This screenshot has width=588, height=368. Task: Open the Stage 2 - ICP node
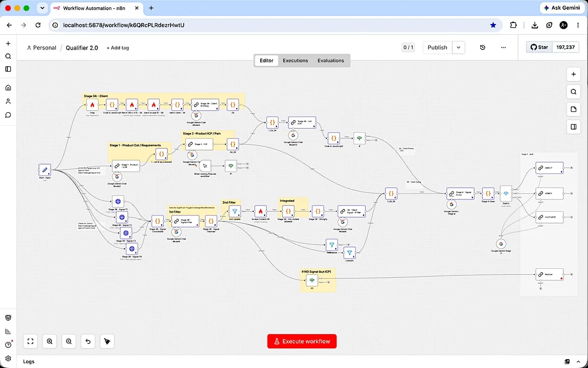[199, 144]
